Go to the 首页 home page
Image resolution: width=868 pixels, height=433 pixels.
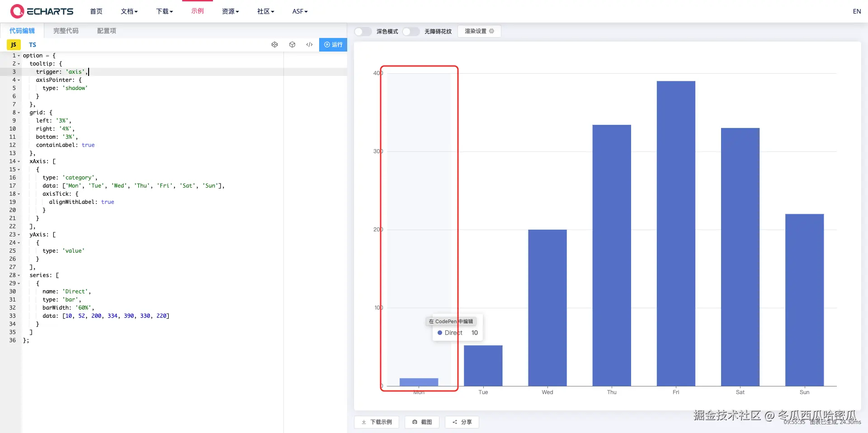coord(96,11)
